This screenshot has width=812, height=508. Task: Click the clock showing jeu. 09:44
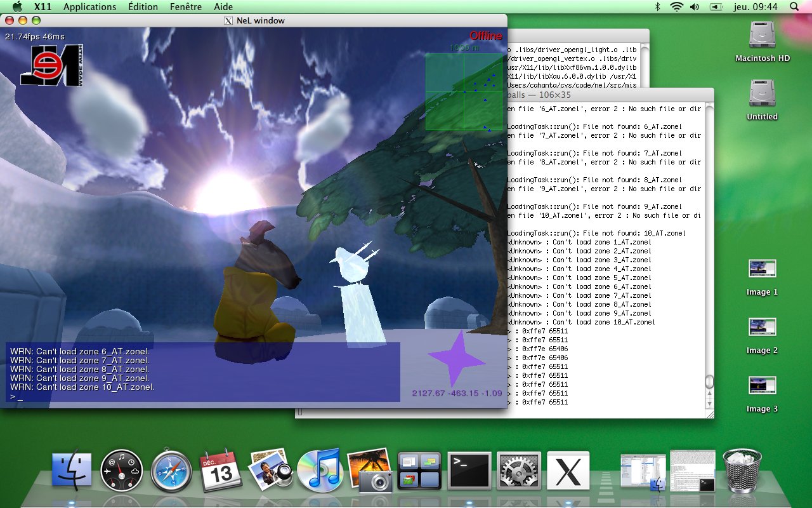click(756, 6)
